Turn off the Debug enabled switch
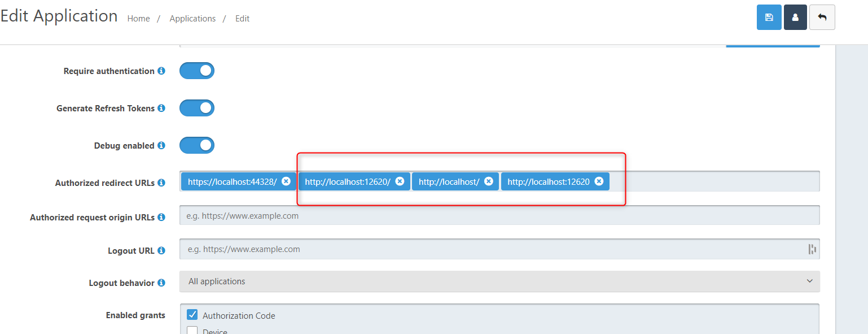The image size is (868, 334). [x=197, y=145]
